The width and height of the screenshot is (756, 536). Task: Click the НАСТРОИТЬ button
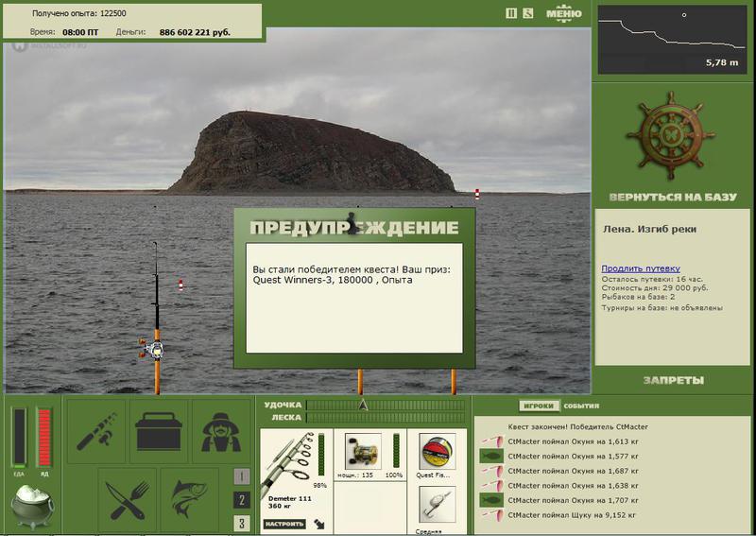(284, 524)
